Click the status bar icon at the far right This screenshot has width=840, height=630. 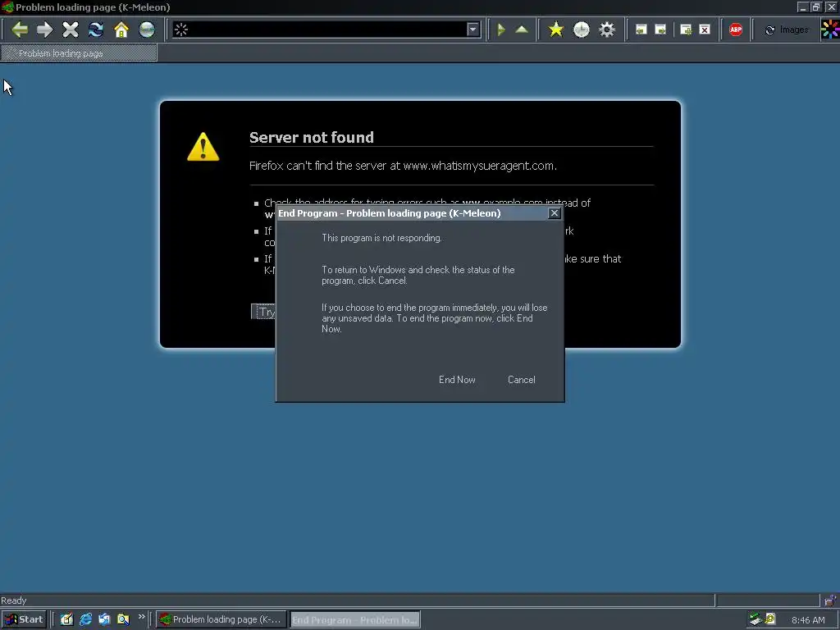pos(830,600)
